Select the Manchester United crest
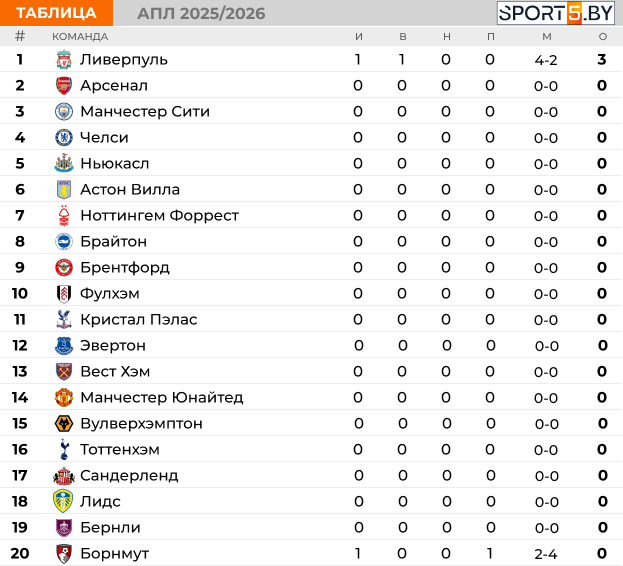623x566 pixels. point(64,397)
